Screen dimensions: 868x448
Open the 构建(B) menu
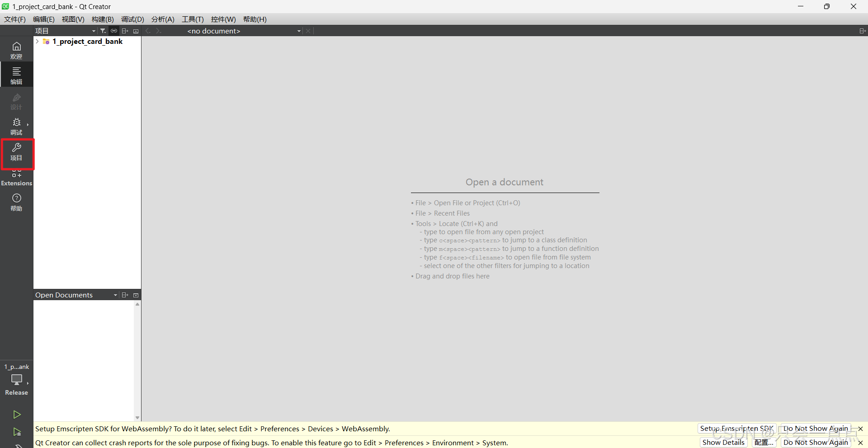pos(103,19)
